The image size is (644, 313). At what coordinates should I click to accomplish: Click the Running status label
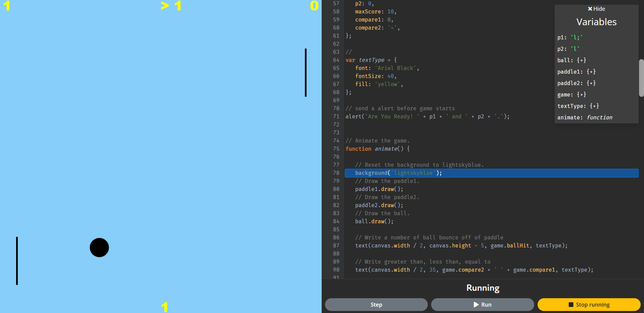pyautogui.click(x=483, y=288)
